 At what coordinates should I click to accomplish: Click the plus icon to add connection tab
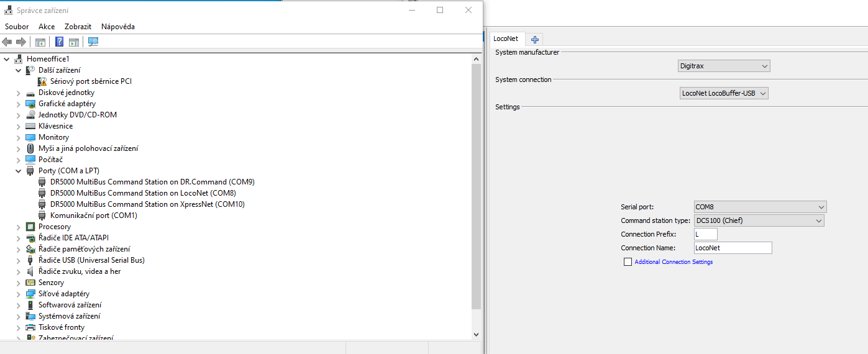click(535, 39)
